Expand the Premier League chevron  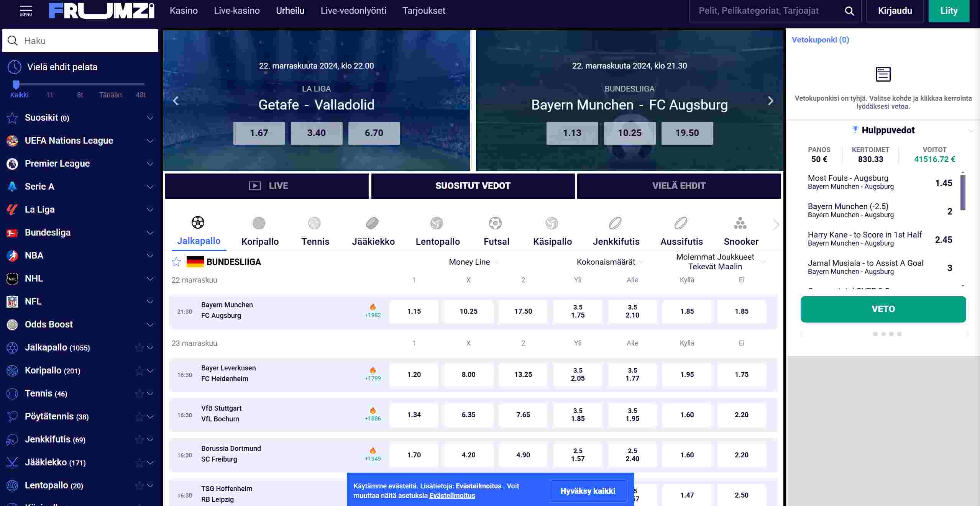tap(150, 164)
